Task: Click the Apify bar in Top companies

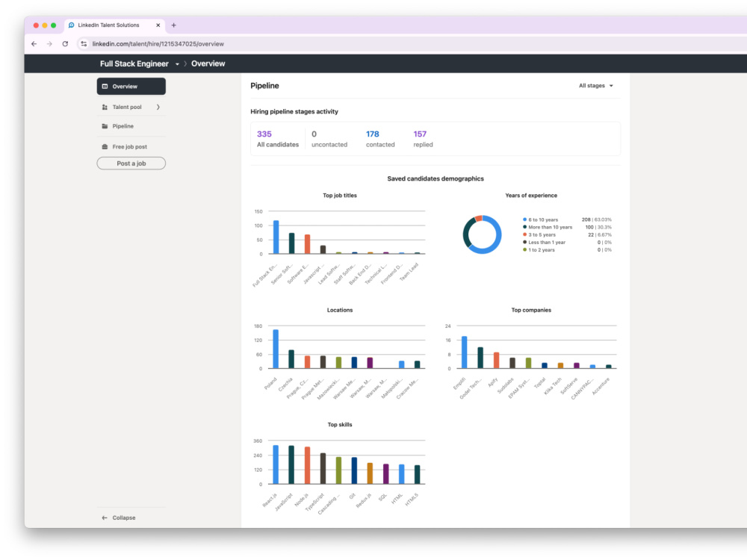Action: tap(497, 361)
